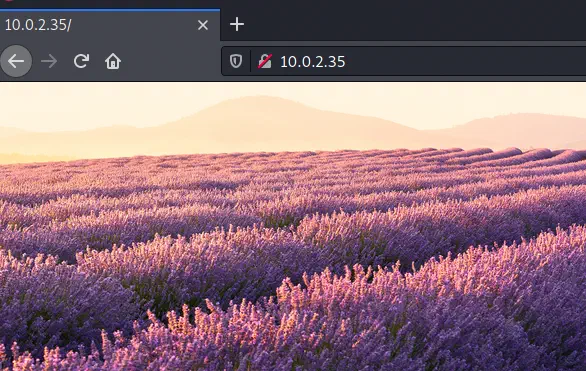Click the greyed-out forward arrow

(49, 61)
